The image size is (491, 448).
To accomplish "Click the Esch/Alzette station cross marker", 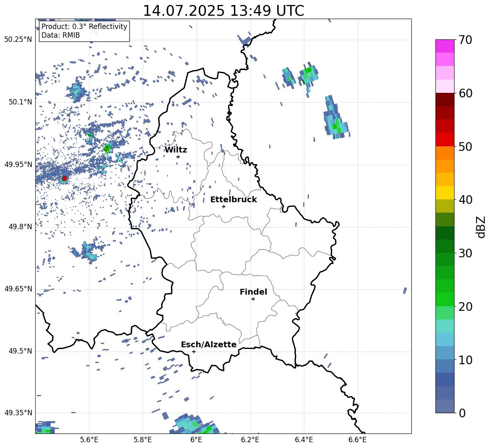I will coord(194,351).
